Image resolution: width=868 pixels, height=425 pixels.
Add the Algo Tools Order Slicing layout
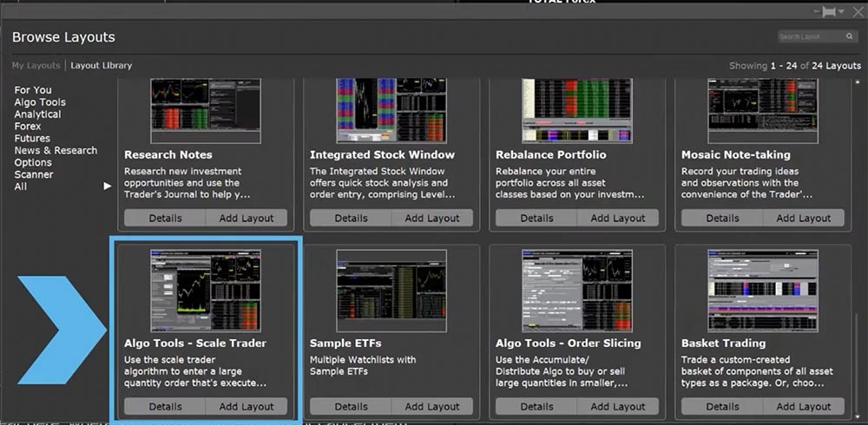[x=618, y=406]
